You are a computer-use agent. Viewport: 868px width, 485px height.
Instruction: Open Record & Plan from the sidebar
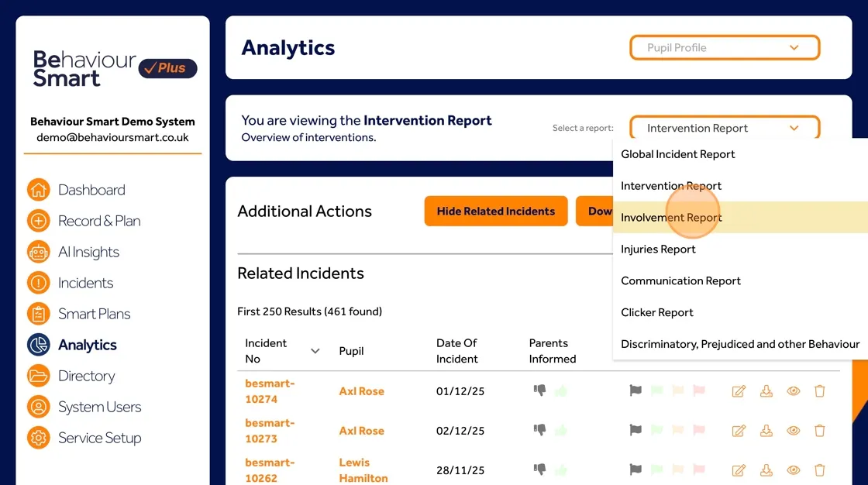99,221
